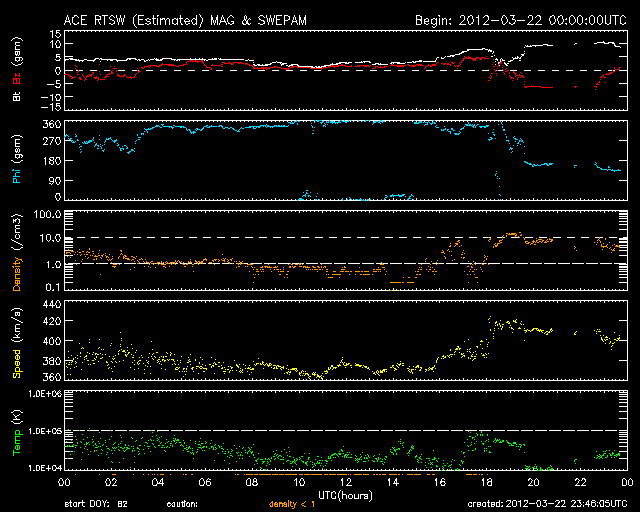Click the 420 tick on the Speed axis
The image size is (640, 512).
52,321
